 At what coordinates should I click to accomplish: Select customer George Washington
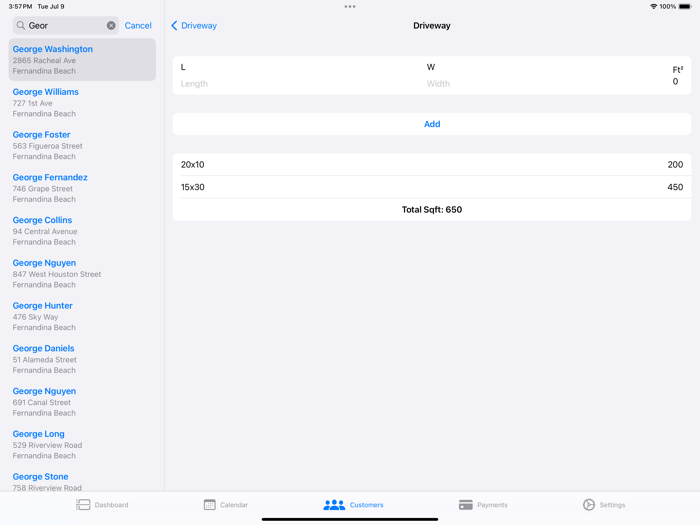point(82,60)
